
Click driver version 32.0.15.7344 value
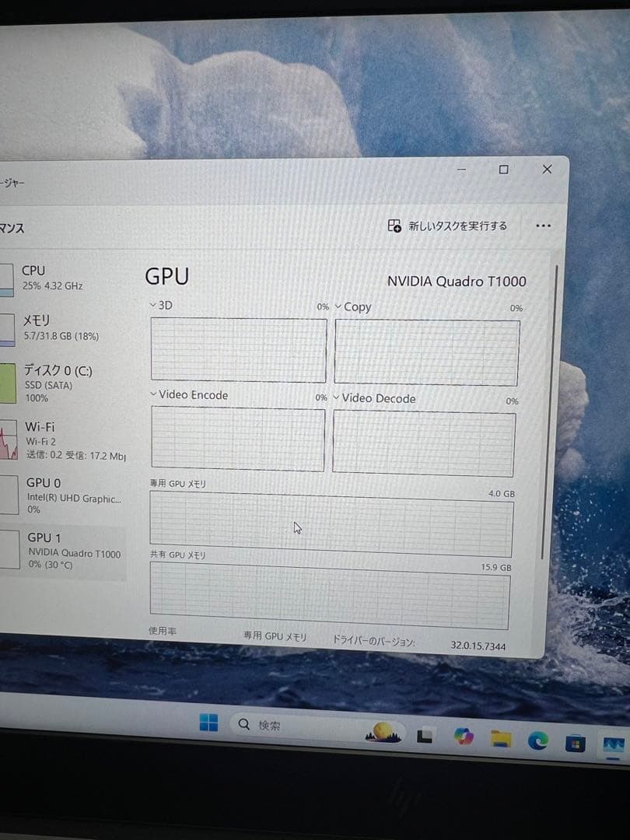(478, 646)
